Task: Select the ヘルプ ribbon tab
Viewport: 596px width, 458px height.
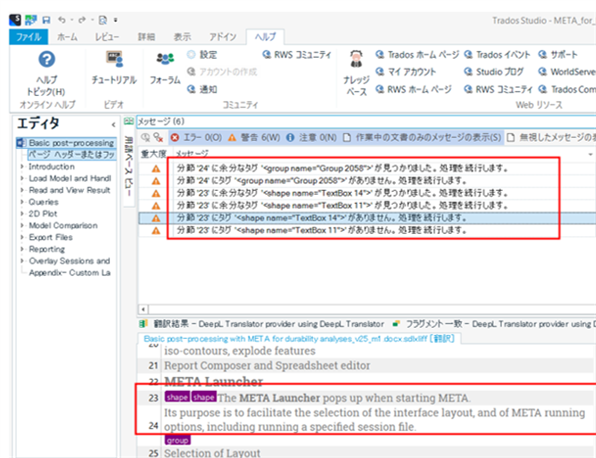Action: point(265,37)
